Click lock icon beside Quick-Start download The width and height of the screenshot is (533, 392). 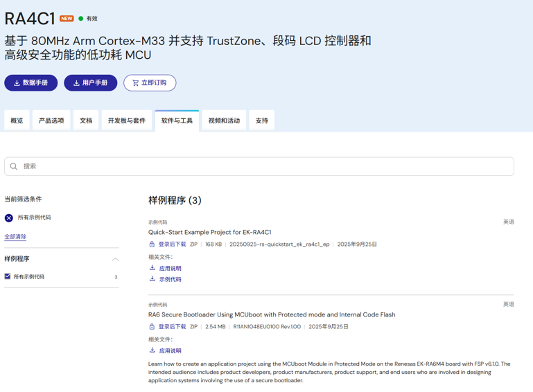[x=152, y=244]
